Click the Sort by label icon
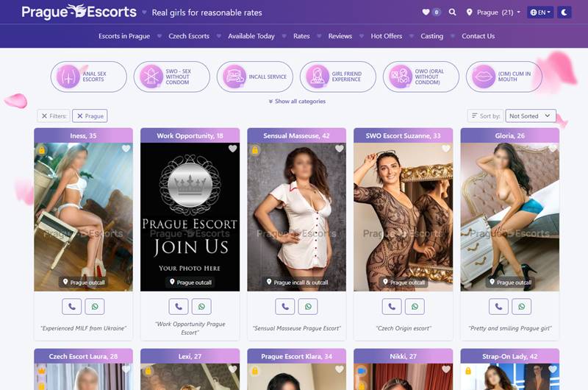 (x=475, y=116)
